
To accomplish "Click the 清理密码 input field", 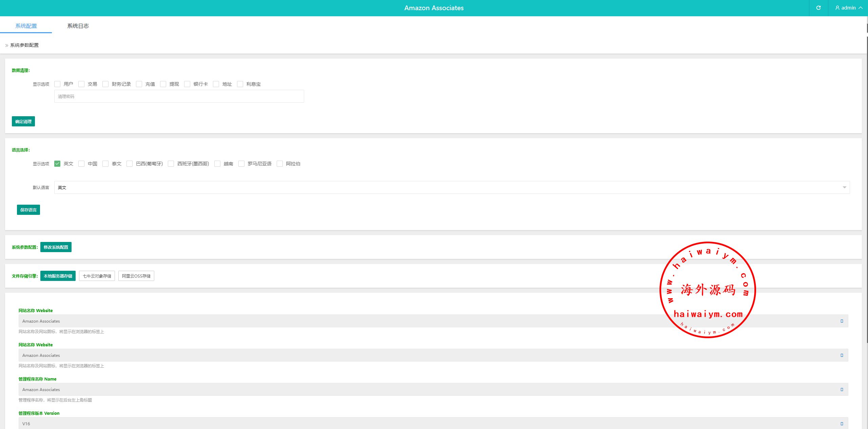I will coord(179,96).
